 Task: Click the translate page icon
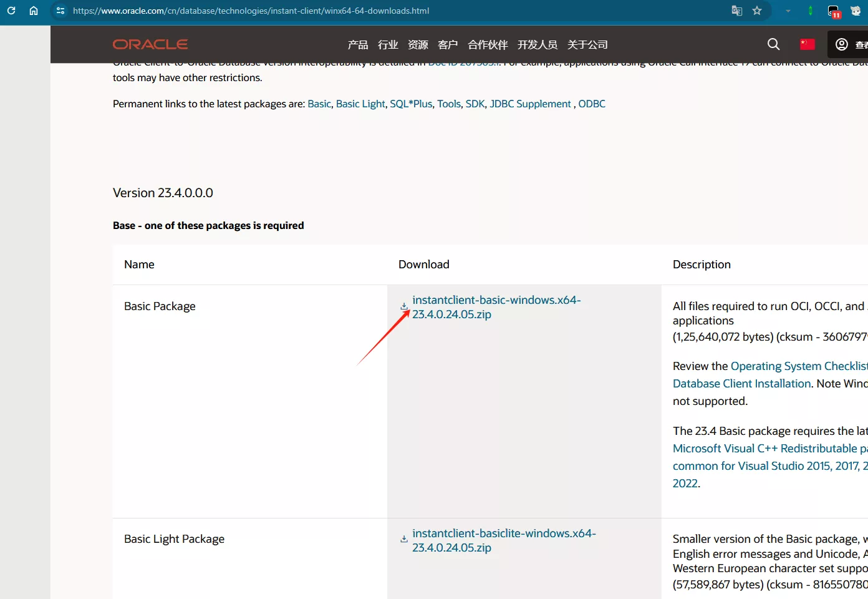coord(736,11)
